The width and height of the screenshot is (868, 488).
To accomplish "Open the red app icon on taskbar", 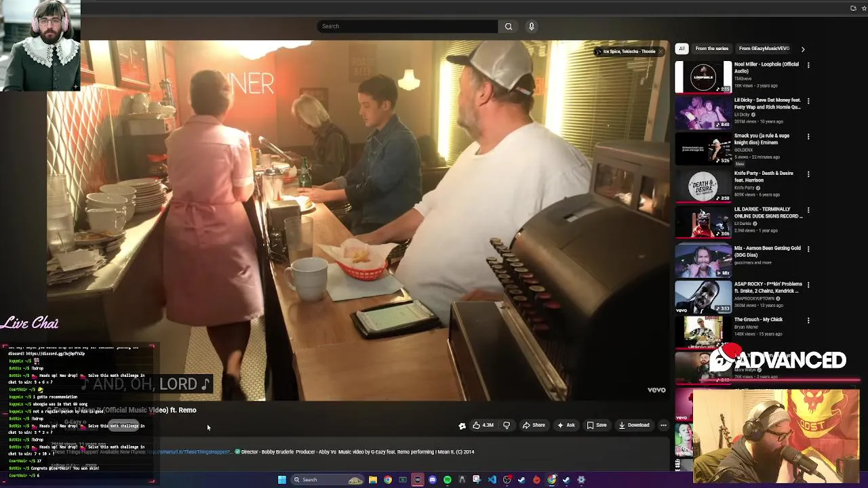I will click(x=536, y=480).
